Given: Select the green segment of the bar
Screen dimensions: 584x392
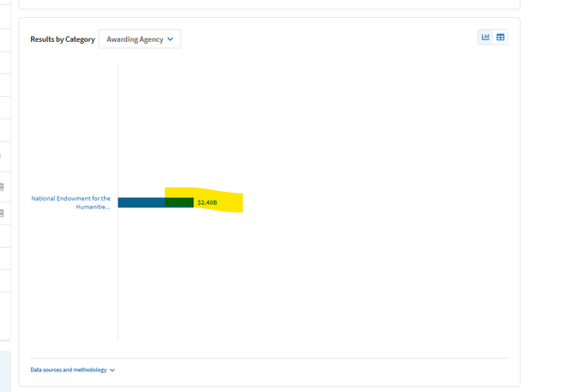Looking at the screenshot, I should (179, 202).
